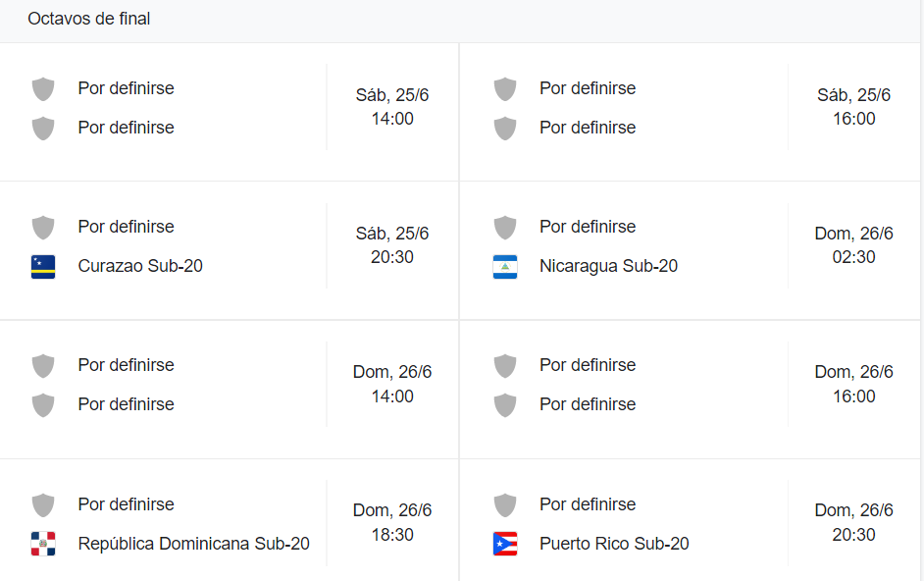Open the Nicaragua Sub-20 team link
924x581 pixels.
[x=609, y=266]
